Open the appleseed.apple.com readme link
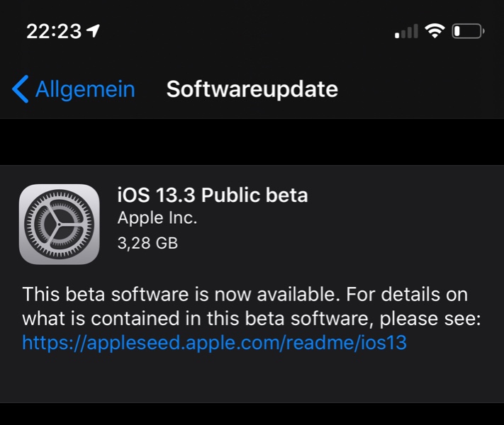Image resolution: width=504 pixels, height=425 pixels. [x=214, y=343]
